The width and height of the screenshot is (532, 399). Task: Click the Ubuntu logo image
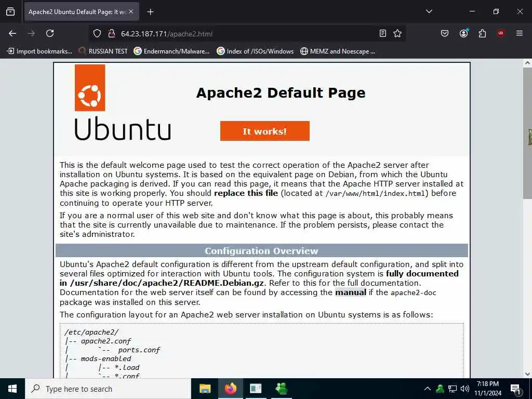coord(123,102)
